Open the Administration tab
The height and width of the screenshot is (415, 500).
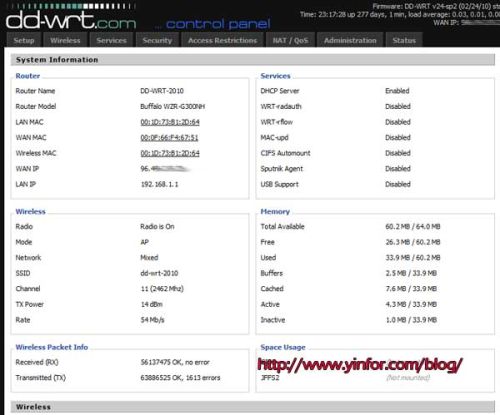350,40
